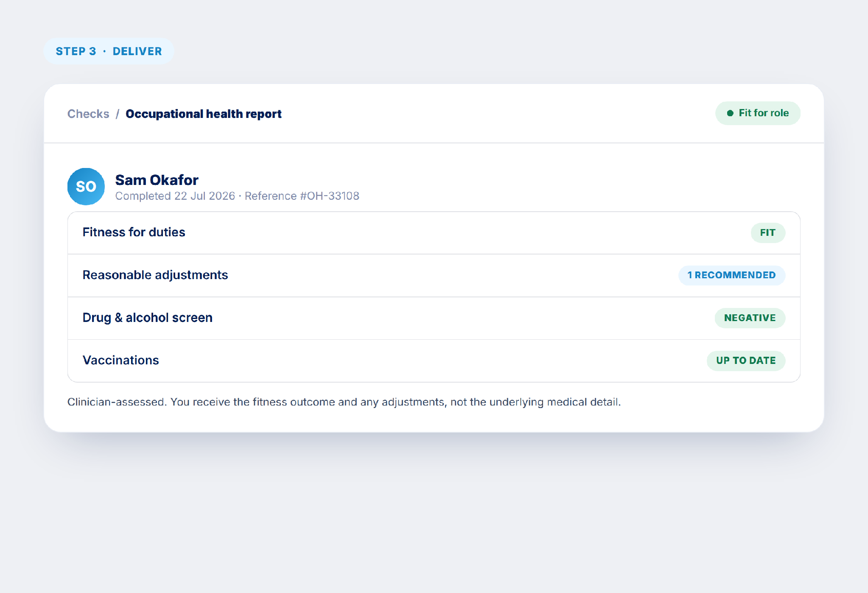Image resolution: width=868 pixels, height=593 pixels.
Task: Click the Fit for role status badge
Action: 758,113
